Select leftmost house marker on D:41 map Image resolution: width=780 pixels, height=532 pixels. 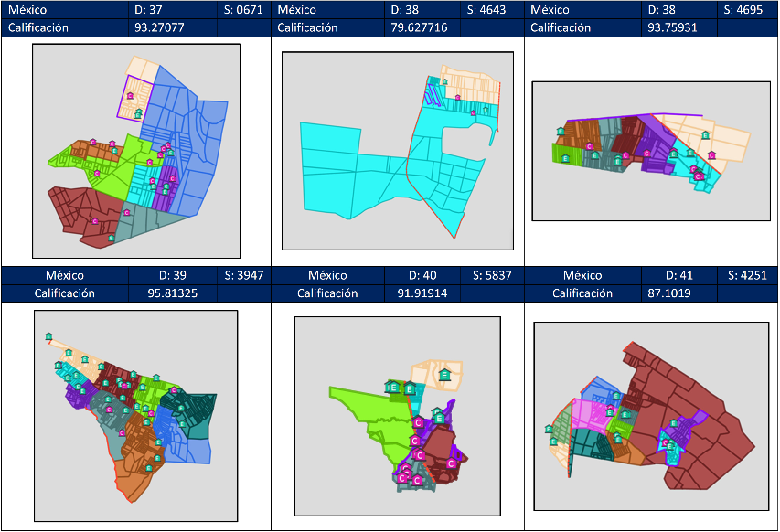[549, 429]
